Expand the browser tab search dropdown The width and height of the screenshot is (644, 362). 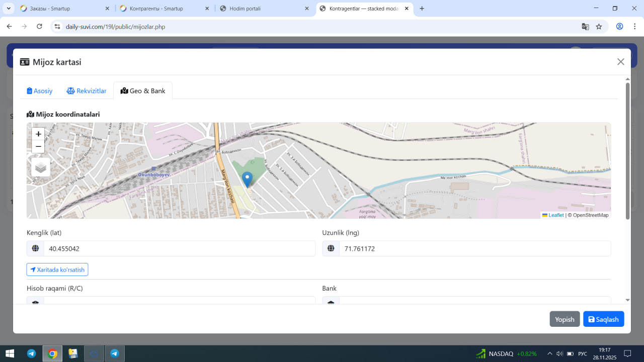9,9
